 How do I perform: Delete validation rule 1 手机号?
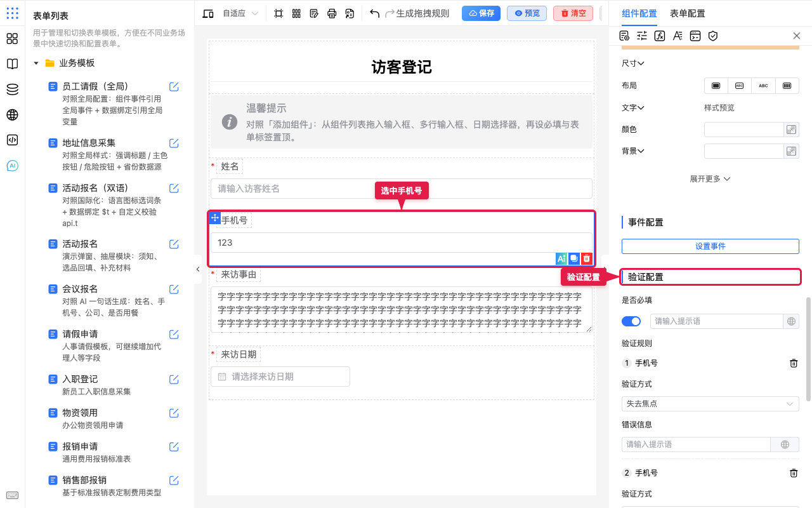coord(794,363)
